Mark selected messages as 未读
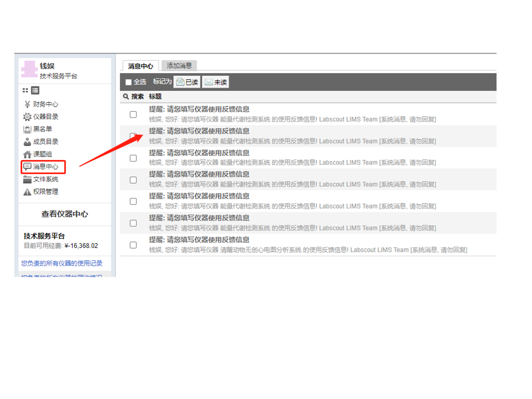 coord(215,82)
